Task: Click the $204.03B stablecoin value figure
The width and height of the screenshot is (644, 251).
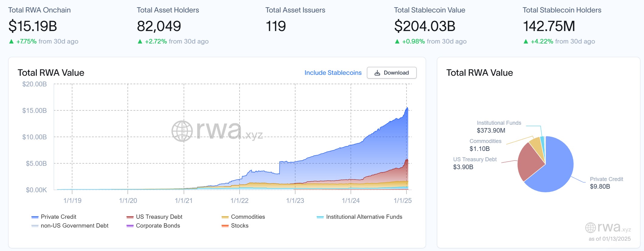Action: point(424,26)
